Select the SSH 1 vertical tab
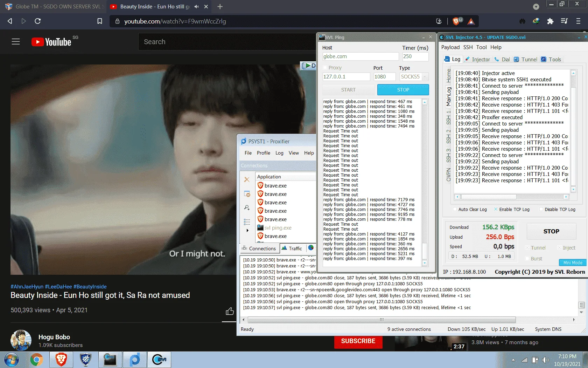The width and height of the screenshot is (588, 368). pos(448,118)
